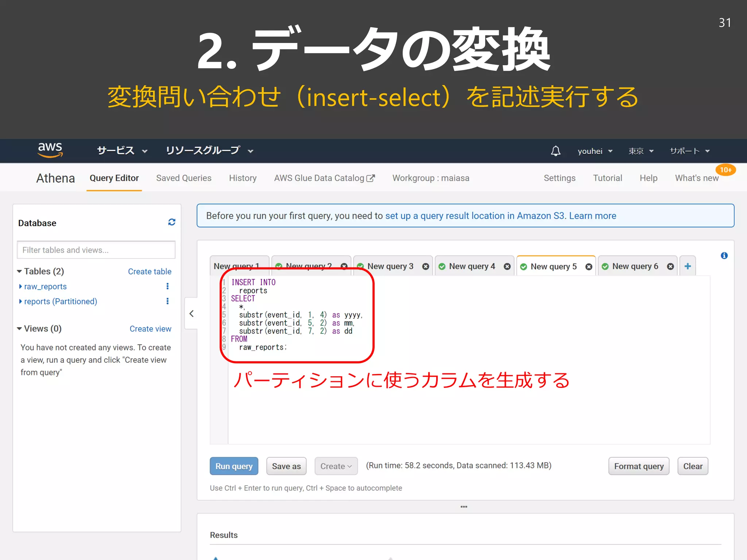Image resolution: width=747 pixels, height=560 pixels.
Task: Click the info icon beside query tabs
Action: point(724,256)
